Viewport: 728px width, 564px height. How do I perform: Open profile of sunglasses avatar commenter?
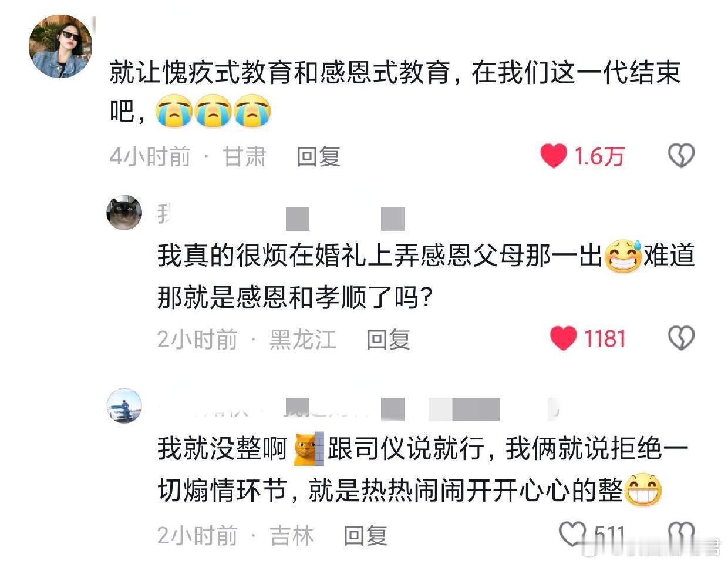60,46
